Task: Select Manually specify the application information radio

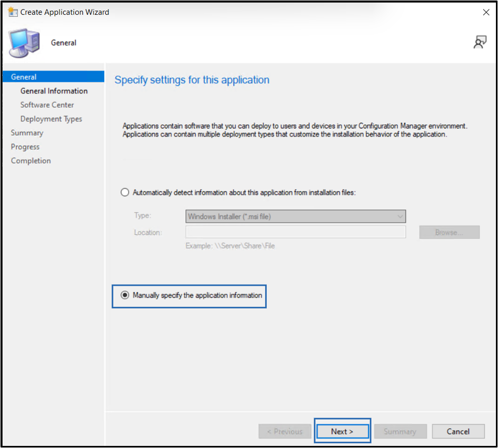Action: 125,295
